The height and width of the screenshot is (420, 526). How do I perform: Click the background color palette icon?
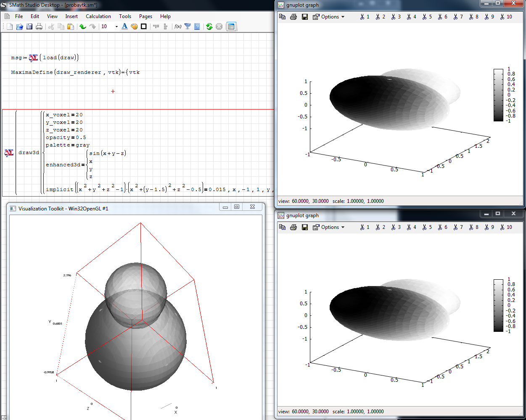click(134, 26)
